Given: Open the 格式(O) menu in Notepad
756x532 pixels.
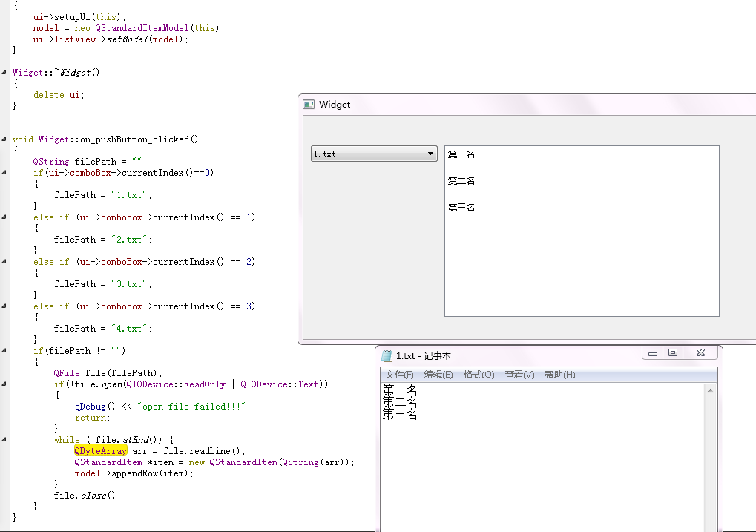Looking at the screenshot, I should click(479, 375).
